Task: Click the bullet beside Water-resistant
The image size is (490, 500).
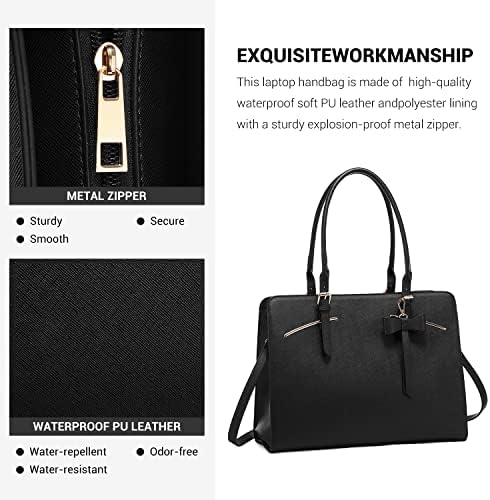Action: [x=20, y=470]
